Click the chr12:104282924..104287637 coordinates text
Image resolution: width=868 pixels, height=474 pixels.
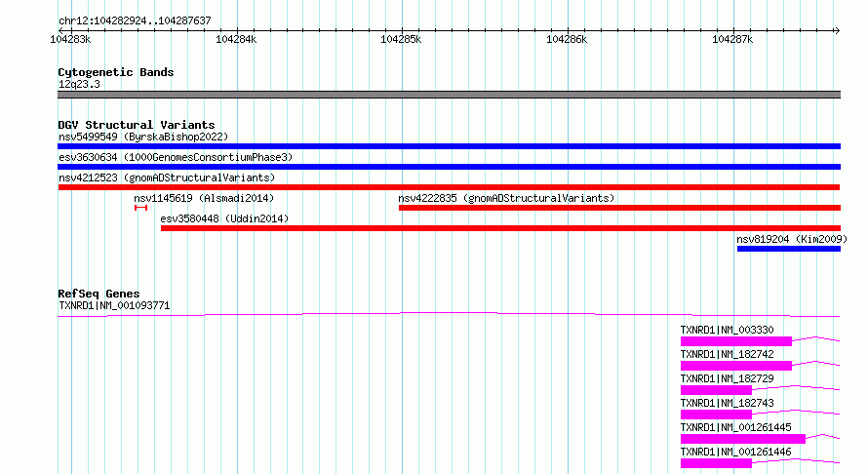(135, 20)
